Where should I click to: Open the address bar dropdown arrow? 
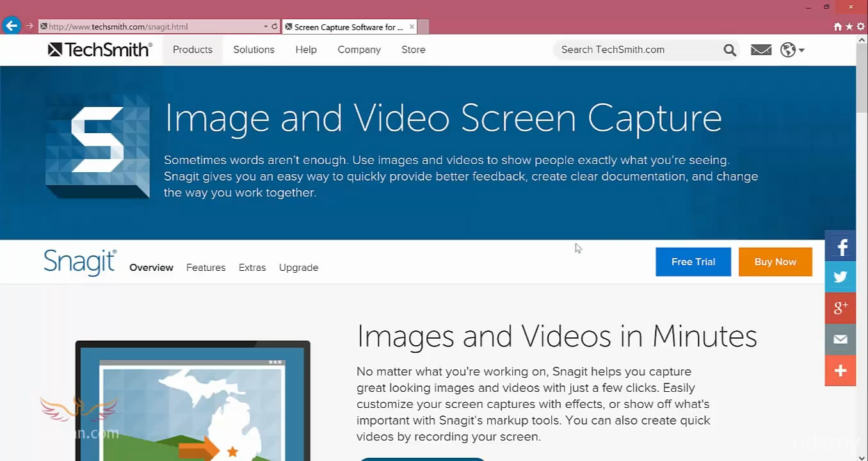(266, 27)
